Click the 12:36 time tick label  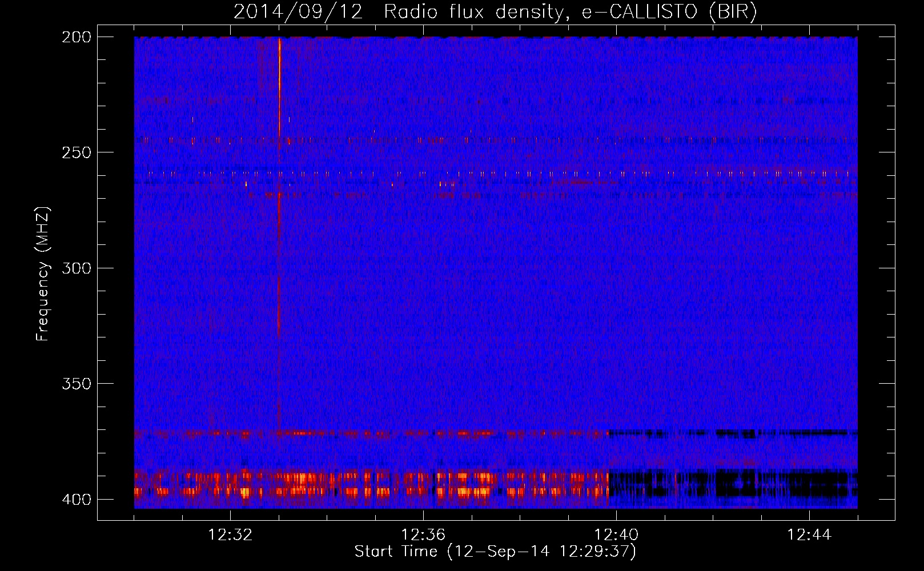[423, 535]
